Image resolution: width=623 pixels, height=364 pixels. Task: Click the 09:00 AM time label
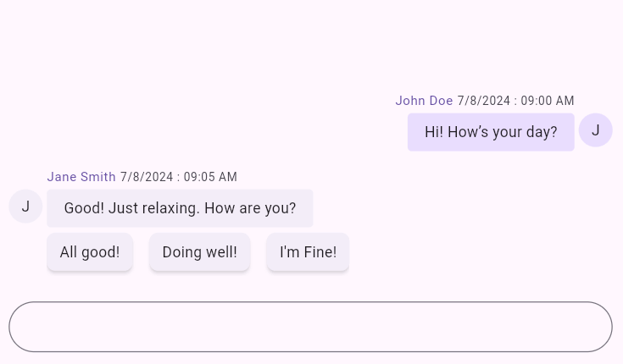pos(548,101)
